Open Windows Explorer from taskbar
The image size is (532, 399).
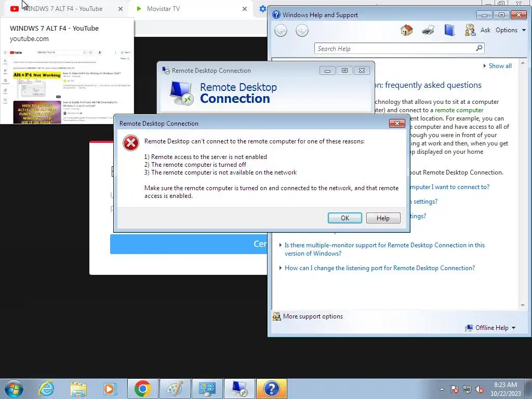pyautogui.click(x=78, y=389)
